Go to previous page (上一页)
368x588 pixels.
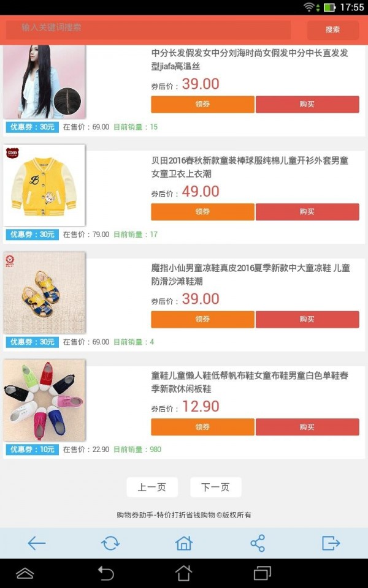(x=152, y=487)
